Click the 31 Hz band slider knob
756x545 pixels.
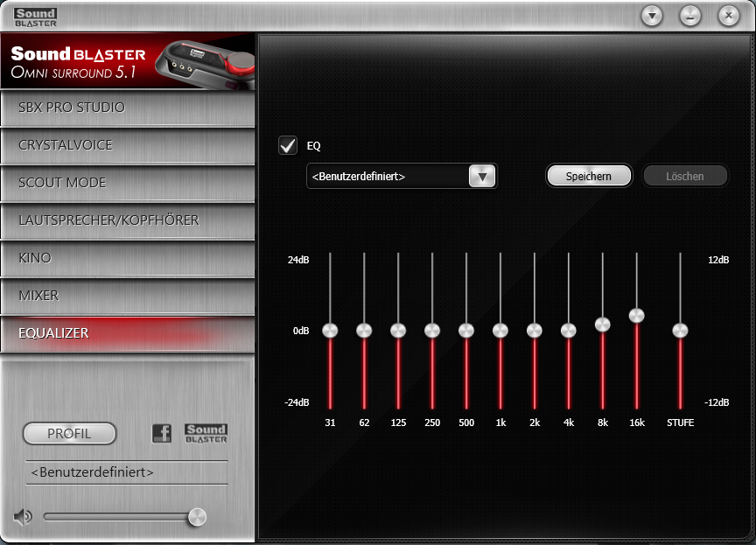click(330, 331)
